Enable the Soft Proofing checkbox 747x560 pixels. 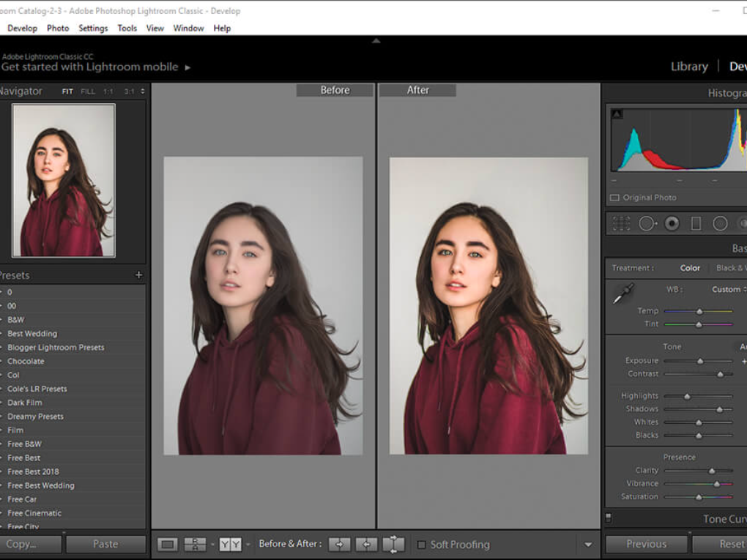coord(421,545)
